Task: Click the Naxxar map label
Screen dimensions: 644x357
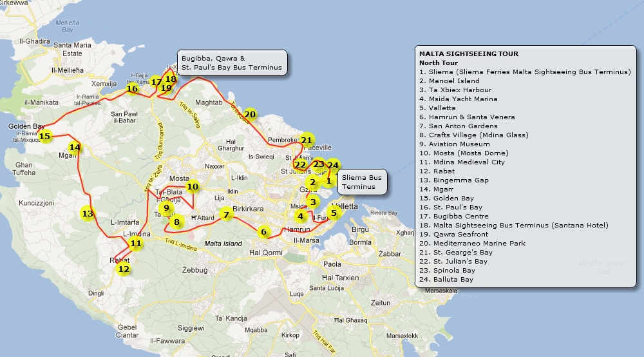Action: [215, 166]
